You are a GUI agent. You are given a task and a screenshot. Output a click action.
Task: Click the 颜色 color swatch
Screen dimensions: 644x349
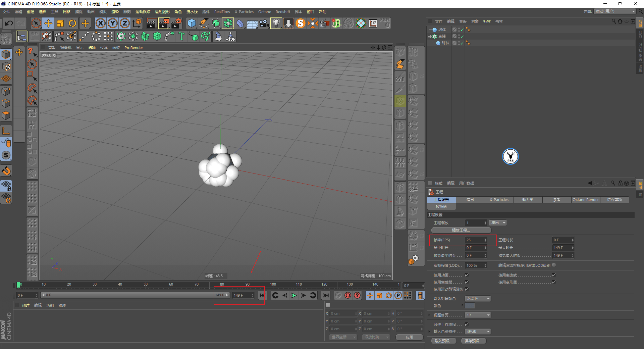click(x=470, y=306)
